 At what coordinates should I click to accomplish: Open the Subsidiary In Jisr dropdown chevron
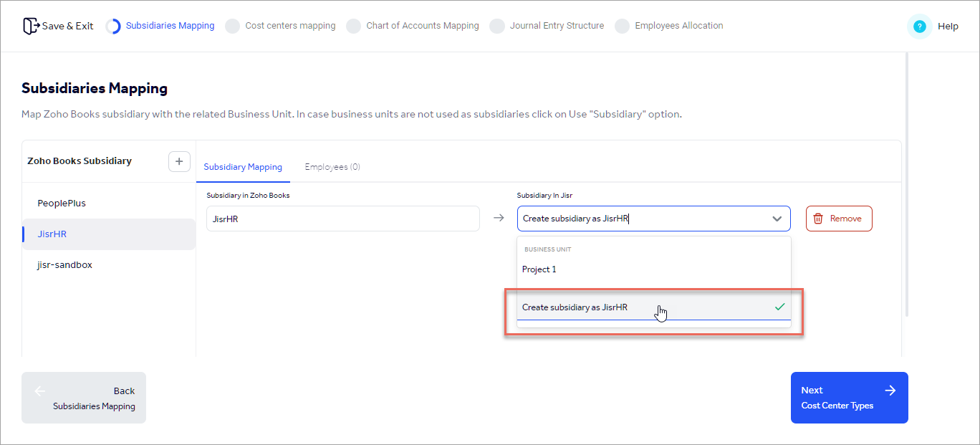point(777,219)
